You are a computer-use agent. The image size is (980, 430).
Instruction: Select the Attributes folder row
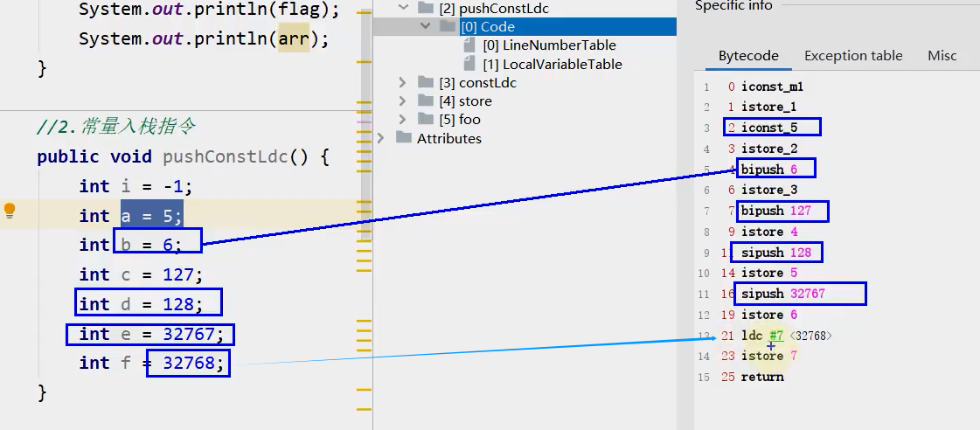448,138
